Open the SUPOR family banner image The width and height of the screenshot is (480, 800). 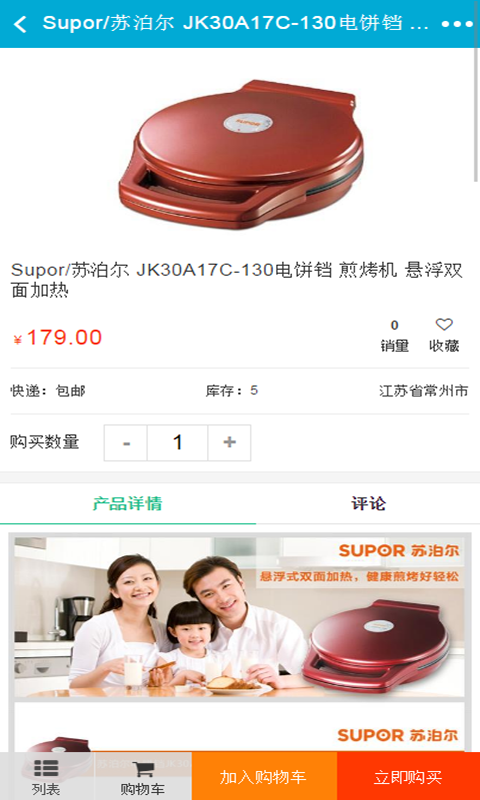(x=239, y=617)
